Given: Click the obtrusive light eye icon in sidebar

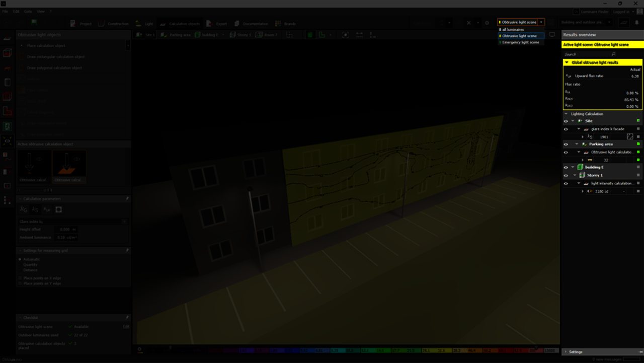Looking at the screenshot, I should tap(7, 140).
